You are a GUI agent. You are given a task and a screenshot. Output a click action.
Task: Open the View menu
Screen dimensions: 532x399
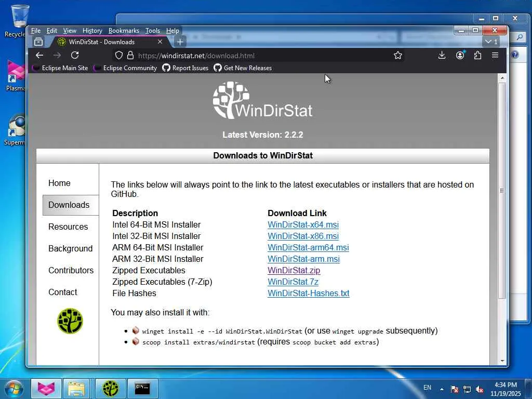click(x=70, y=31)
